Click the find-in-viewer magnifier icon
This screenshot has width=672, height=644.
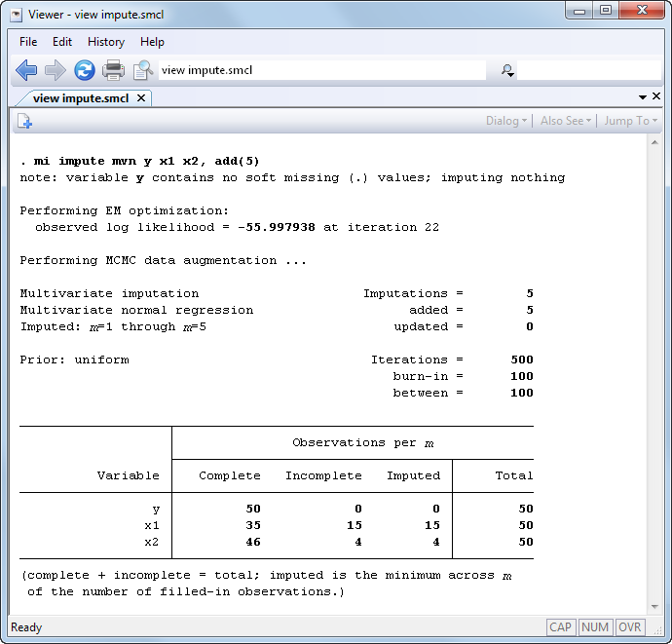coord(143,70)
